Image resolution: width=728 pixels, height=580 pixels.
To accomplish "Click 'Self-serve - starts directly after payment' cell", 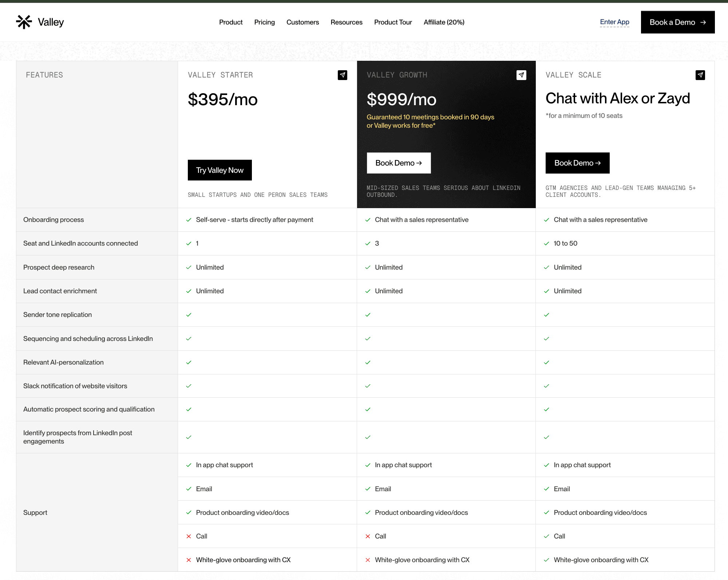I will (254, 220).
